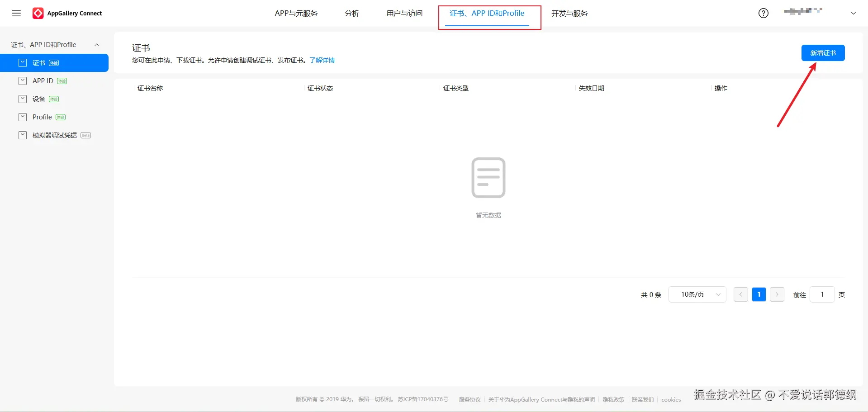The height and width of the screenshot is (412, 868).
Task: Open the 10条/页 page size dropdown
Action: tap(697, 294)
